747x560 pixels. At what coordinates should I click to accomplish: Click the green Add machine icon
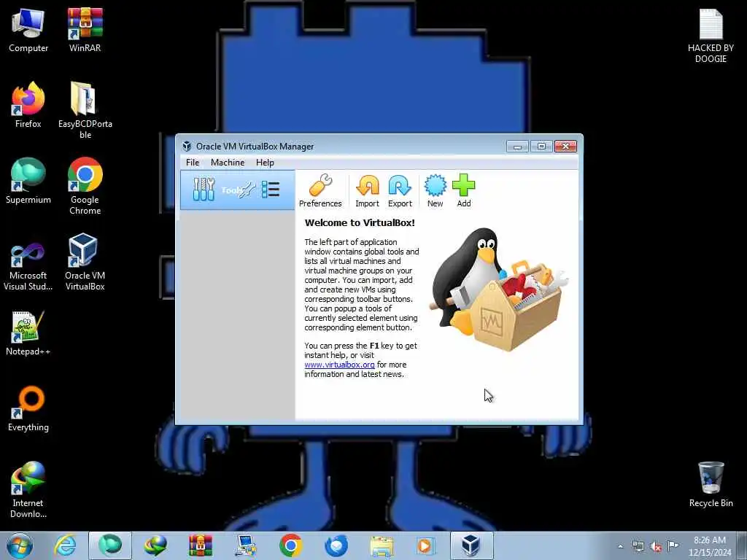pos(463,191)
